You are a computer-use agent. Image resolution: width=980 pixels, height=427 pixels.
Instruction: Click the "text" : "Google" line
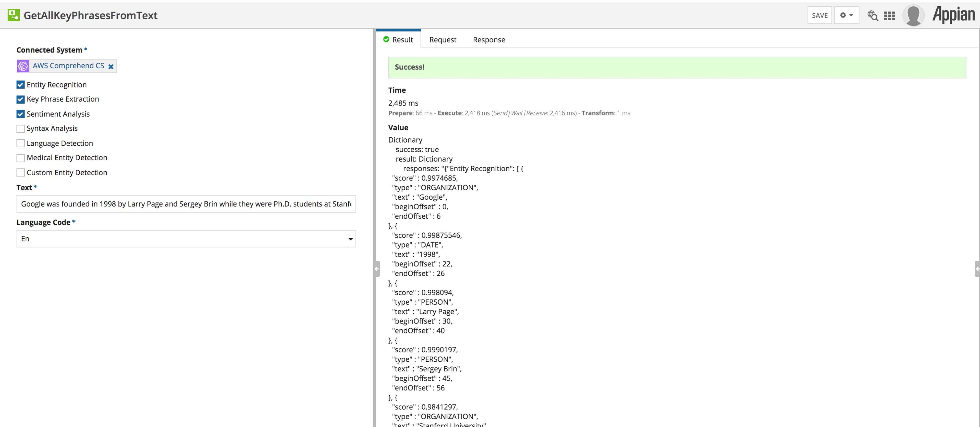click(x=420, y=197)
